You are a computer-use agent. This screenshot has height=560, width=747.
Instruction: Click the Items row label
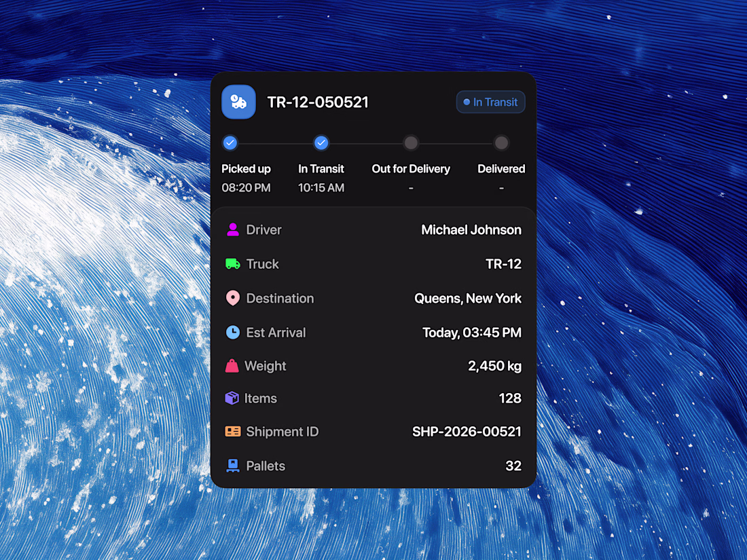click(x=261, y=398)
